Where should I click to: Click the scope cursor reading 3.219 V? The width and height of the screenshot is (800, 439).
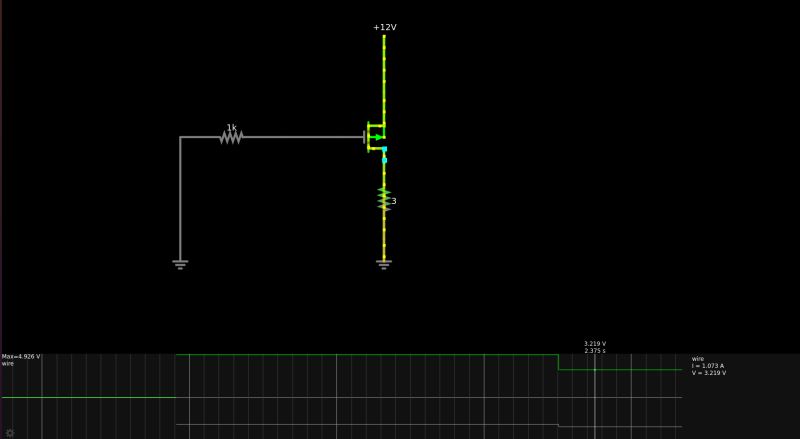pyautogui.click(x=595, y=344)
